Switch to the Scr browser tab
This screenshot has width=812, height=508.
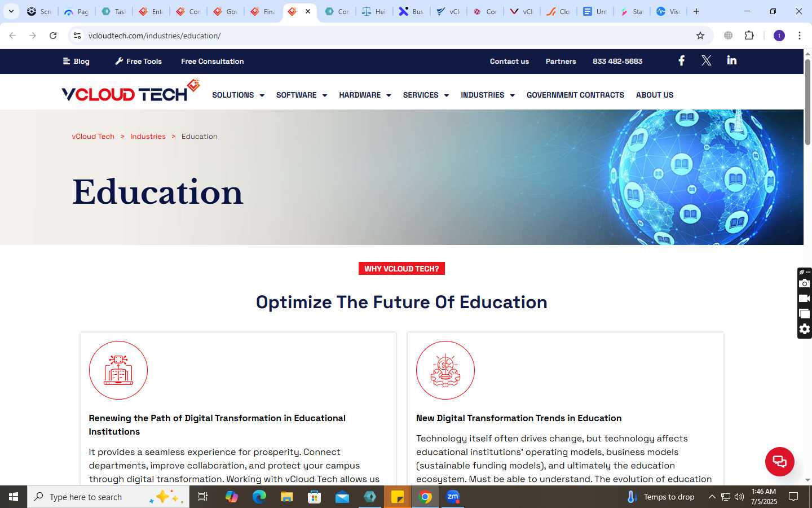coord(39,11)
